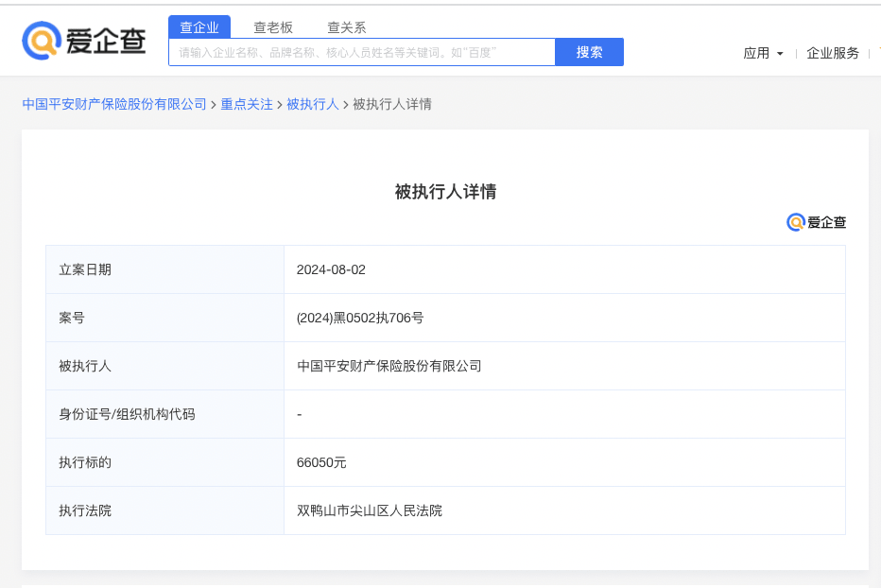
Task: Click the 执行法院 row label
Action: point(85,510)
